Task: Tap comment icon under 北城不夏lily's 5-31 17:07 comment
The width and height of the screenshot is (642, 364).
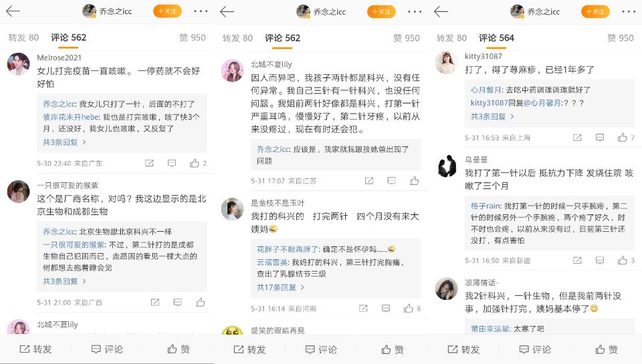Action: click(392, 180)
